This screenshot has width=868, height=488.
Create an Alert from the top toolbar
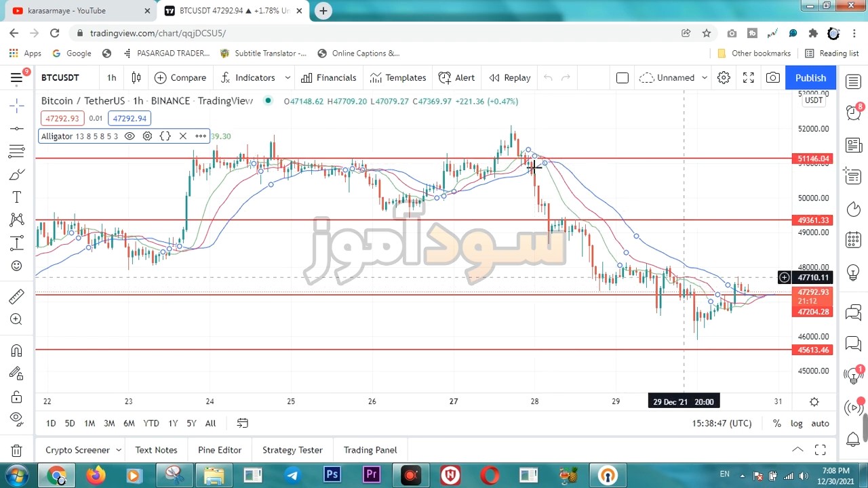coord(457,77)
